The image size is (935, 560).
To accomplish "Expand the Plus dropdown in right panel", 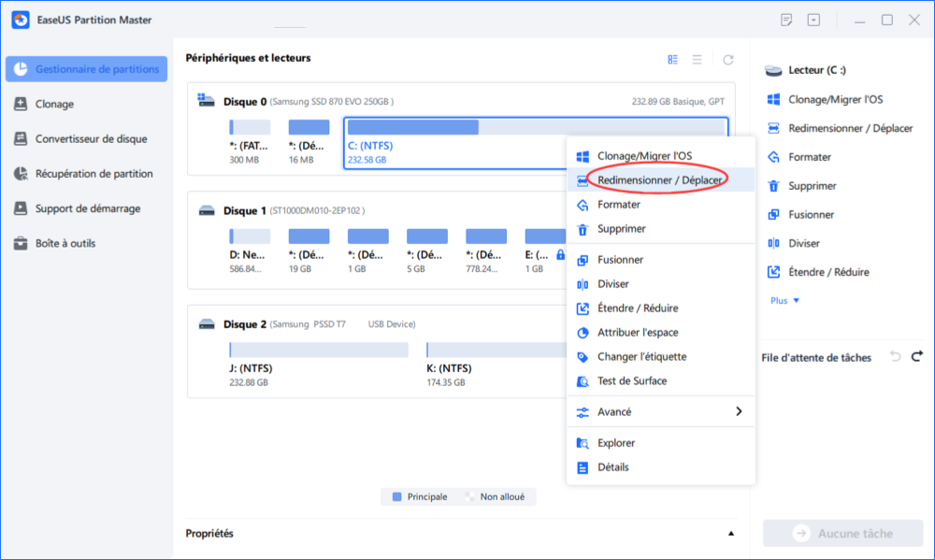I will [784, 301].
